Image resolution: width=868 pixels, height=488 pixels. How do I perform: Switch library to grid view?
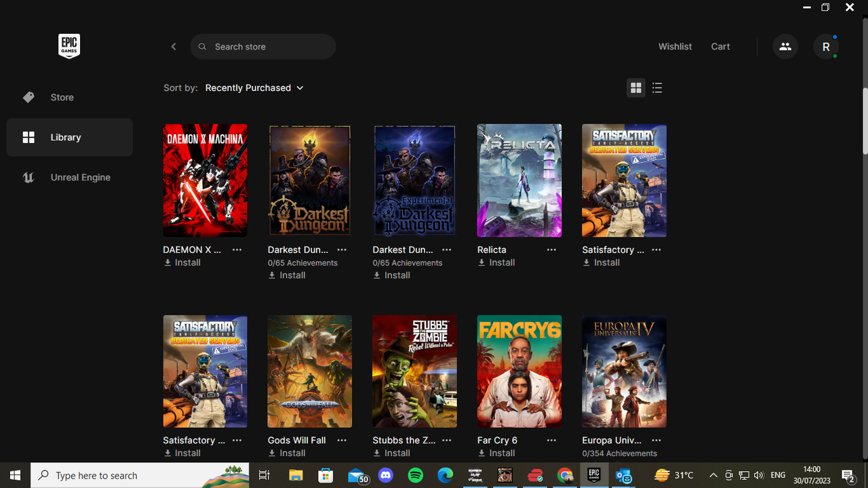[636, 88]
